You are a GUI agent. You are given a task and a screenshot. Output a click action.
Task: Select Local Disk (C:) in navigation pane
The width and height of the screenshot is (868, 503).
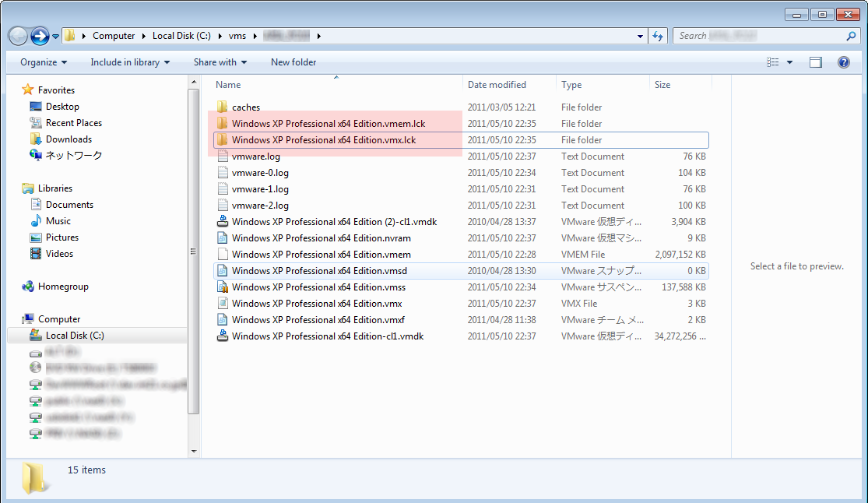click(75, 335)
